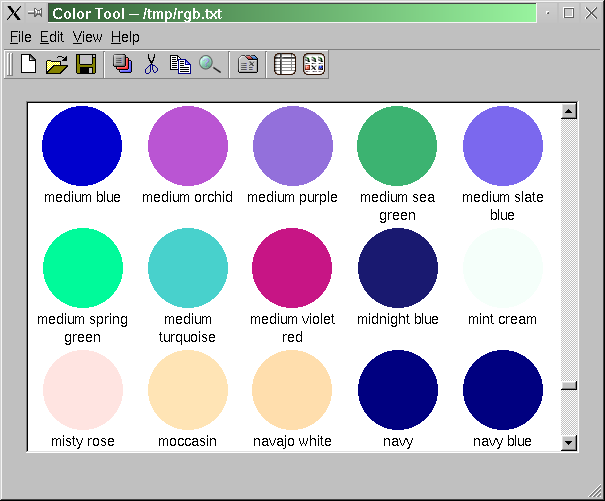Select the misty rose swatch
This screenshot has height=501, width=605.
coord(83,390)
